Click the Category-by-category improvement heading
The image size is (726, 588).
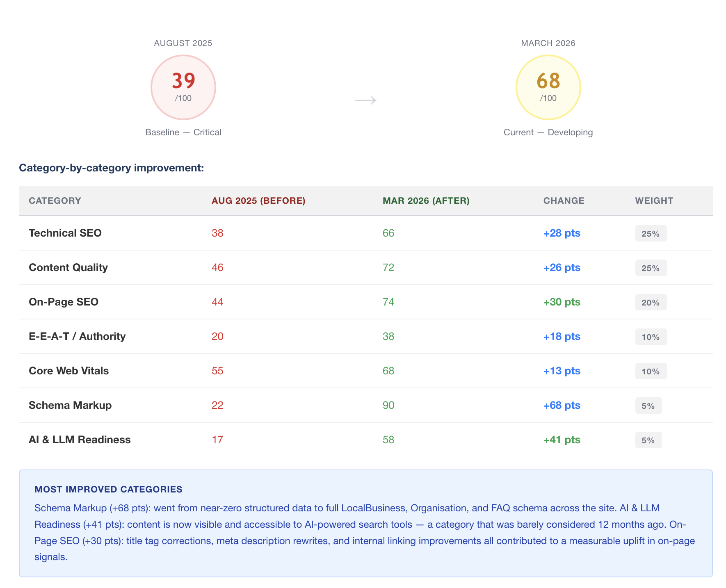click(112, 168)
